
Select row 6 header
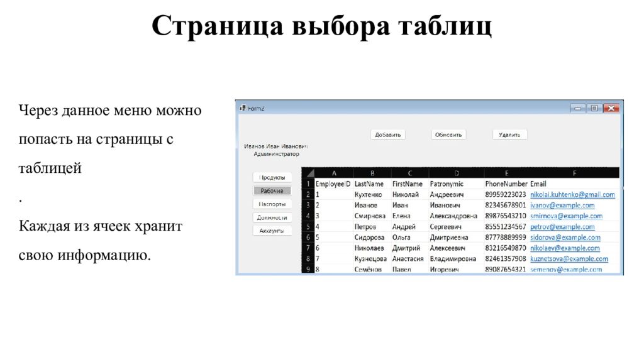308,237
